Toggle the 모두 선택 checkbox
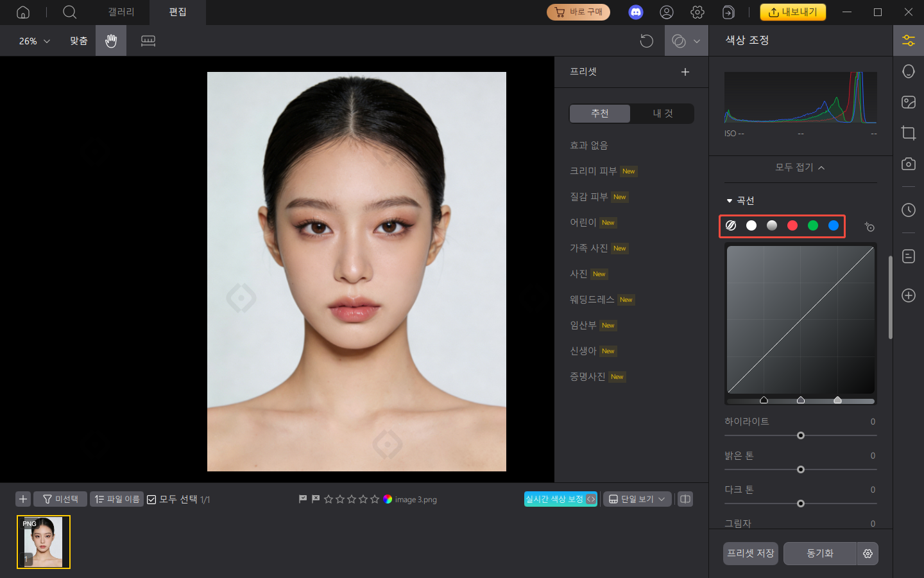Screen dimensions: 924x578 pyautogui.click(x=152, y=499)
